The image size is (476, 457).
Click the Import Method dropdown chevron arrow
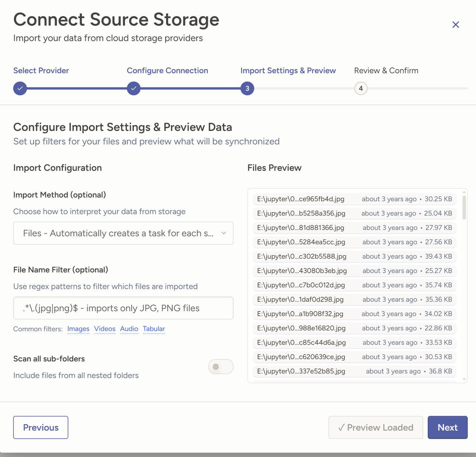224,233
